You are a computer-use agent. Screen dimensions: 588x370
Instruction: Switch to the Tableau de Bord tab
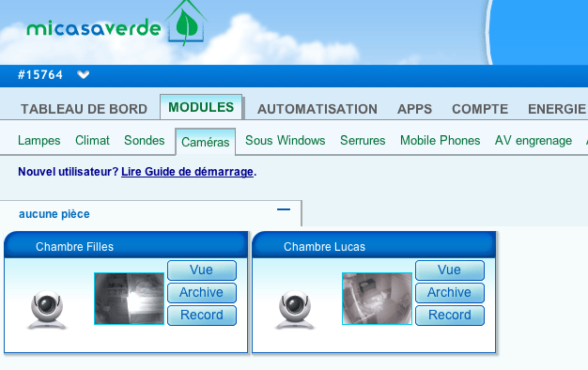click(x=84, y=109)
